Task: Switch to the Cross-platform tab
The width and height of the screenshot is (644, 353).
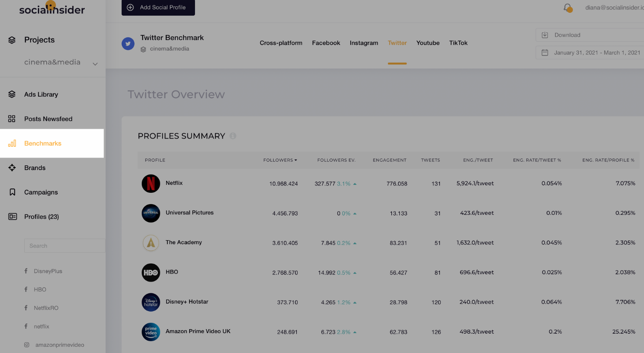Action: click(x=281, y=43)
